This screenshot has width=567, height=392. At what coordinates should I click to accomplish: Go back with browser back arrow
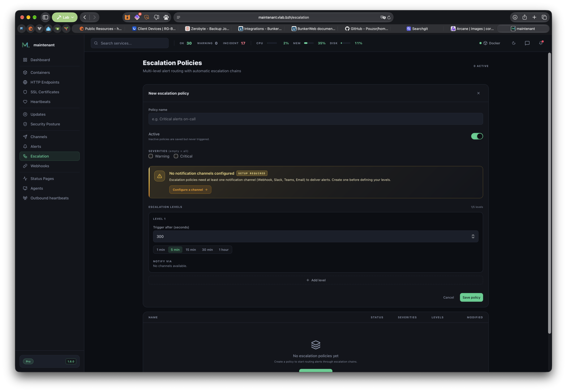point(85,17)
